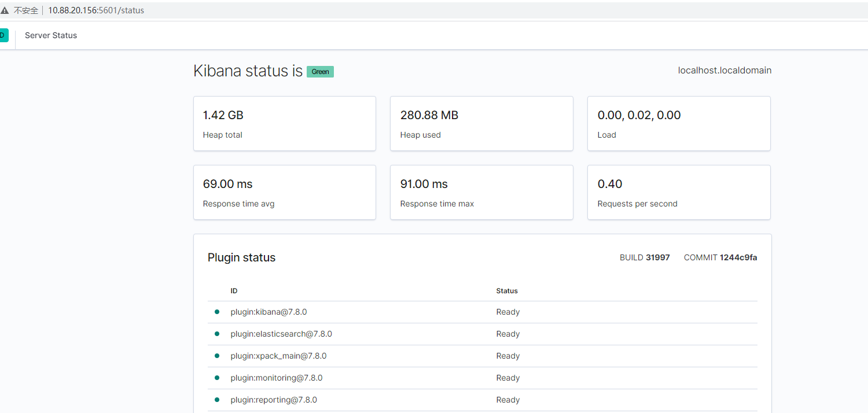Click the green dot for plugin:reporting@7.8.0

click(217, 400)
